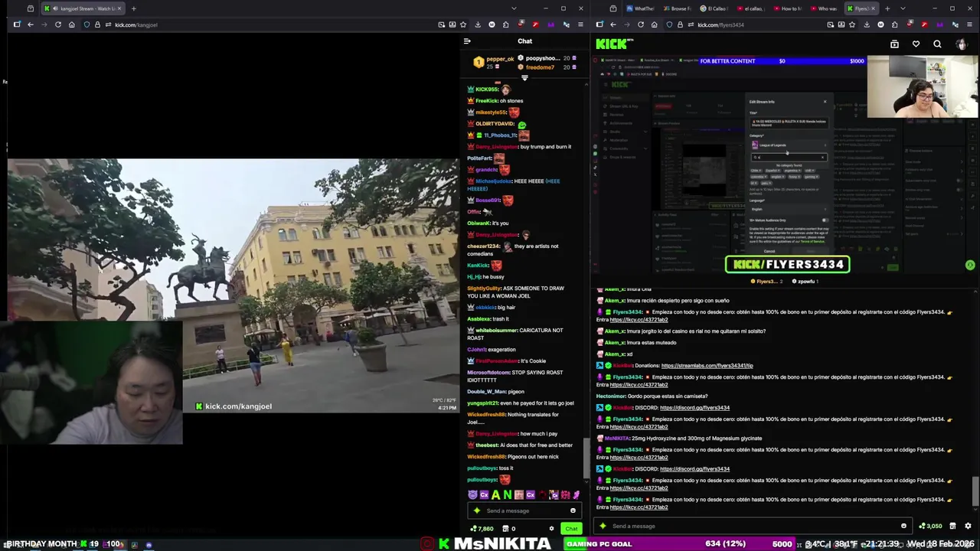
Task: Reload the kangjoel page in left browser
Action: click(x=57, y=24)
